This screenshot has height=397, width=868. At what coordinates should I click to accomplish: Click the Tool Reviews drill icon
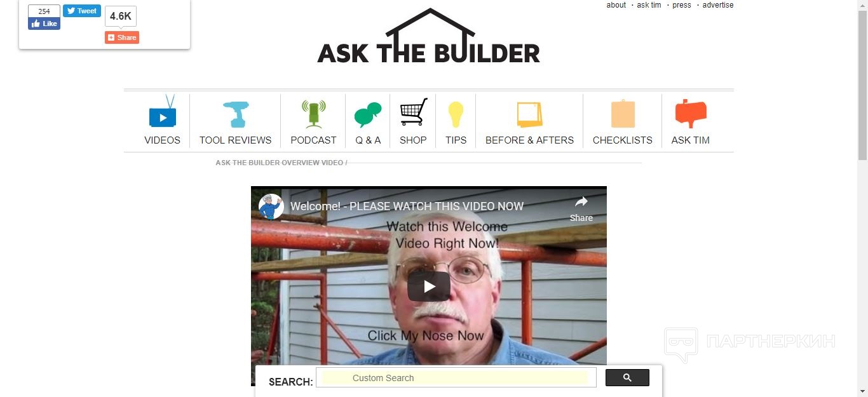[236, 114]
